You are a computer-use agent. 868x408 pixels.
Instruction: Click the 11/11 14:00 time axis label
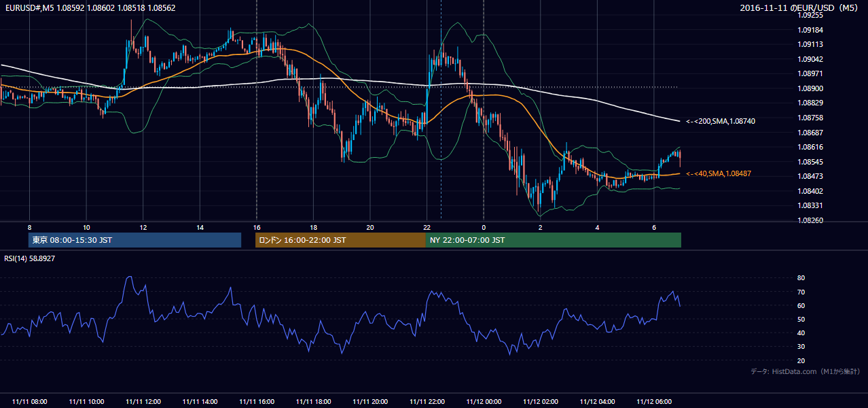(x=200, y=402)
